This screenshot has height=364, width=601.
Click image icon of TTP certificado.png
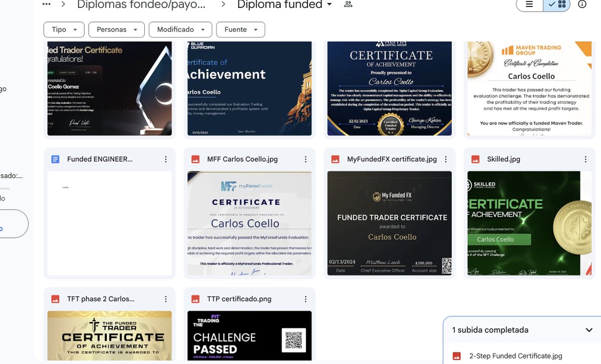[195, 299]
